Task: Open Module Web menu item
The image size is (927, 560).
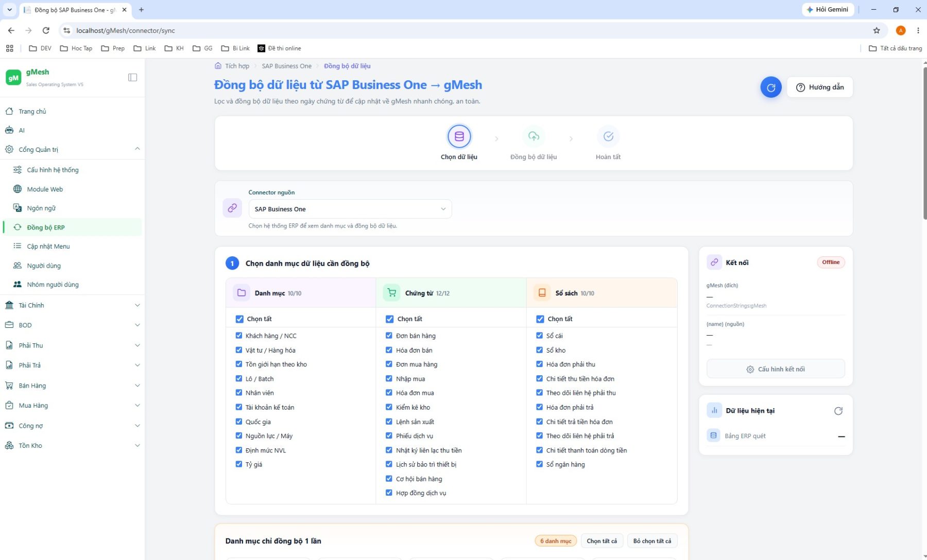Action: [72, 189]
